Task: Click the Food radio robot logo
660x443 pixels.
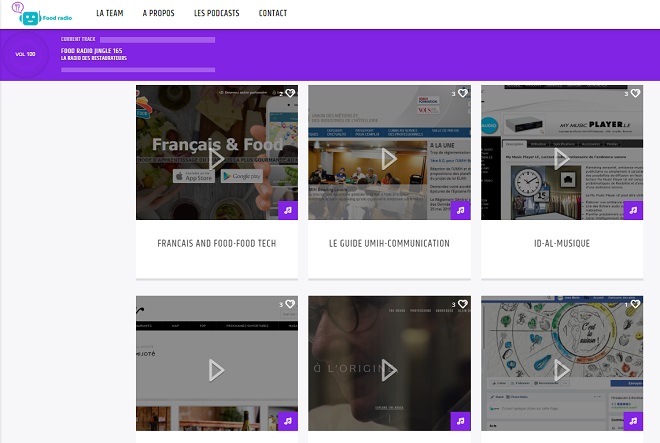Action: click(x=42, y=14)
